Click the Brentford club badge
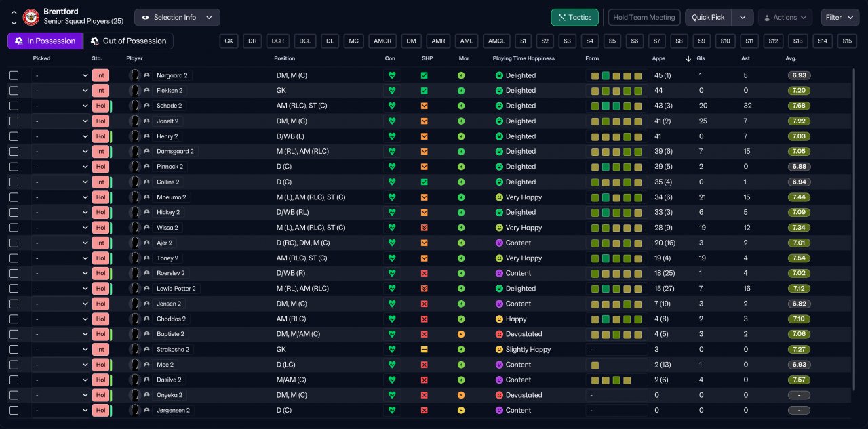The width and height of the screenshot is (868, 429). coord(31,17)
